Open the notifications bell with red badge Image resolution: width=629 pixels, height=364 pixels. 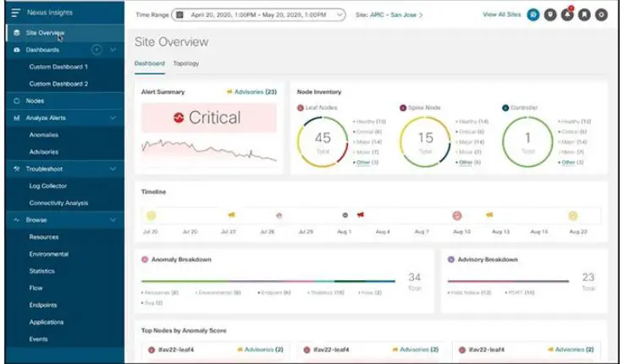coord(567,15)
